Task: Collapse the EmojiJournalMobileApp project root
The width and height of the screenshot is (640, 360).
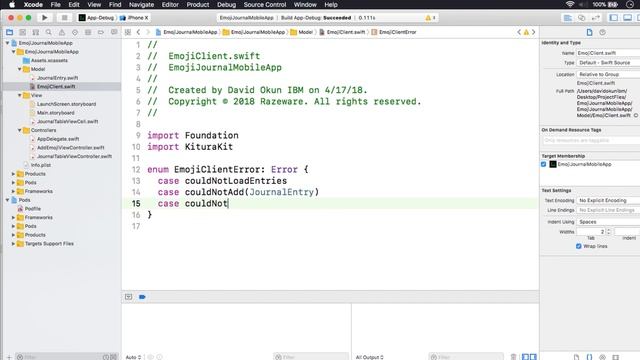Action: click(x=7, y=43)
